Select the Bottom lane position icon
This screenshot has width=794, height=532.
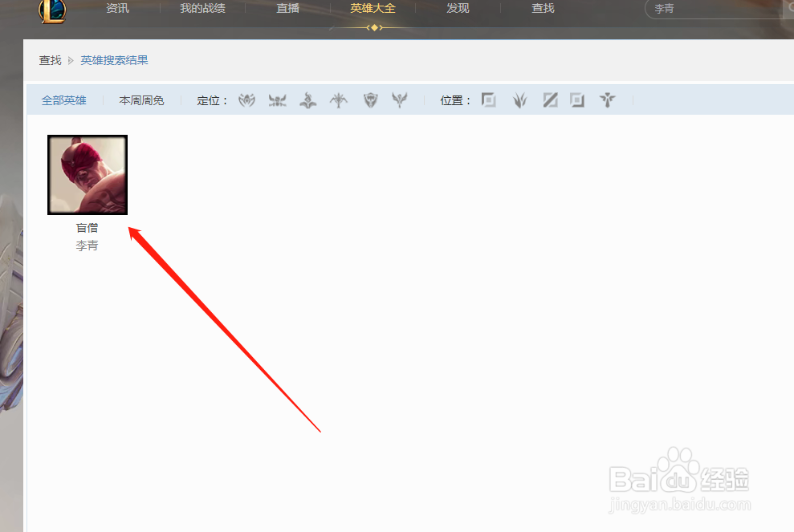577,99
